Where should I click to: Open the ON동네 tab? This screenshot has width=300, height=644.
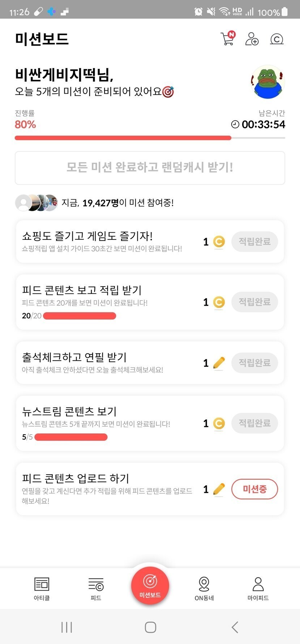pos(204,589)
